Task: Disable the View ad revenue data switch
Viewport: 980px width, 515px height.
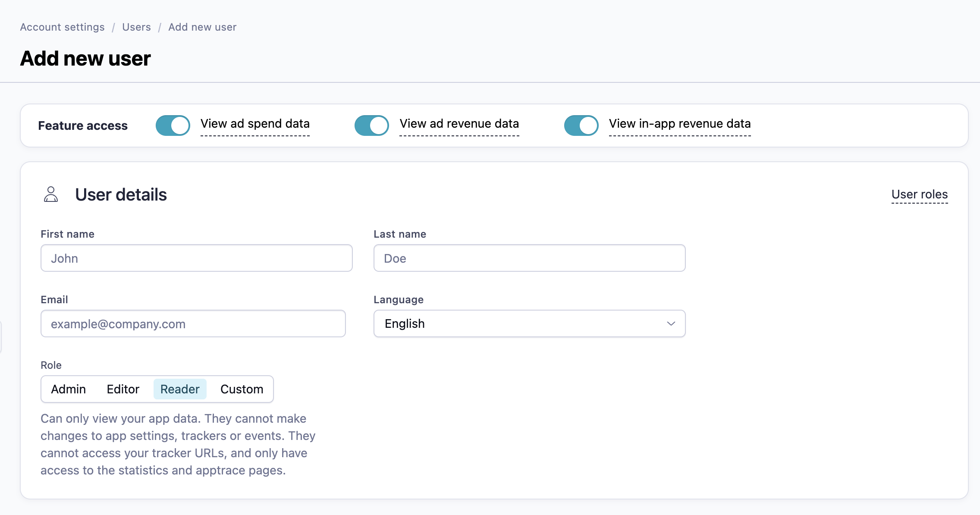Action: [371, 126]
